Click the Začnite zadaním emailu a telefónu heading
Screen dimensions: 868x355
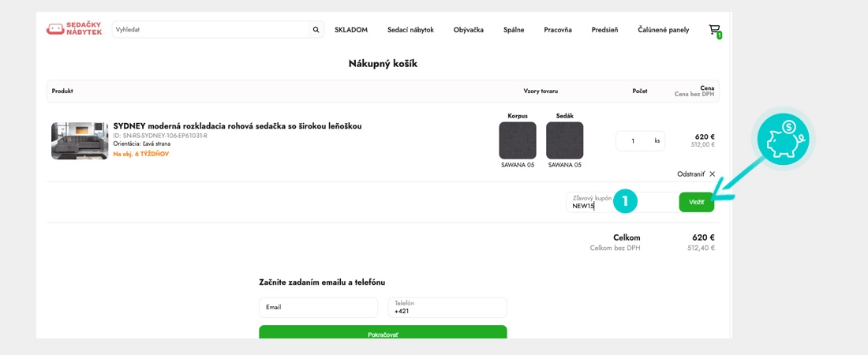point(322,282)
